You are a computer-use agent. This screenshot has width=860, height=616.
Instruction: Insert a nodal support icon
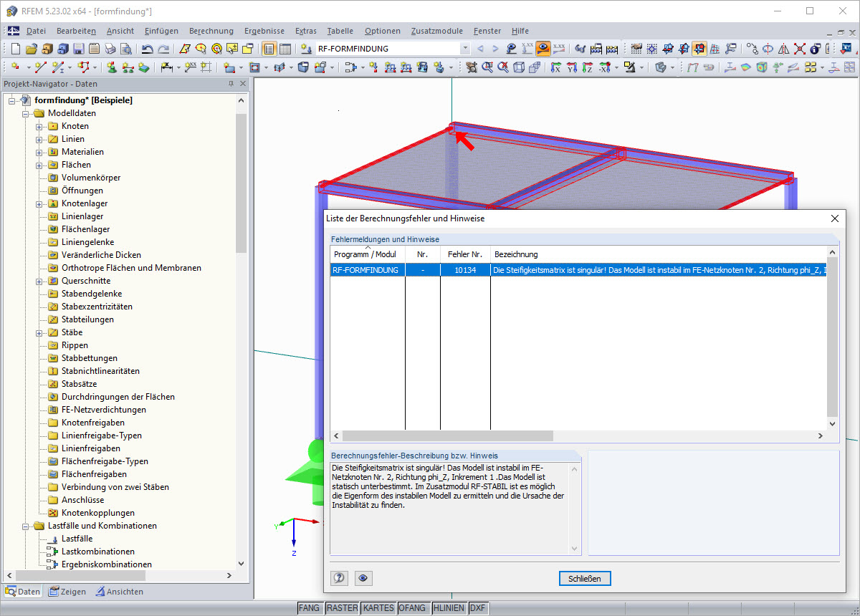click(x=112, y=67)
